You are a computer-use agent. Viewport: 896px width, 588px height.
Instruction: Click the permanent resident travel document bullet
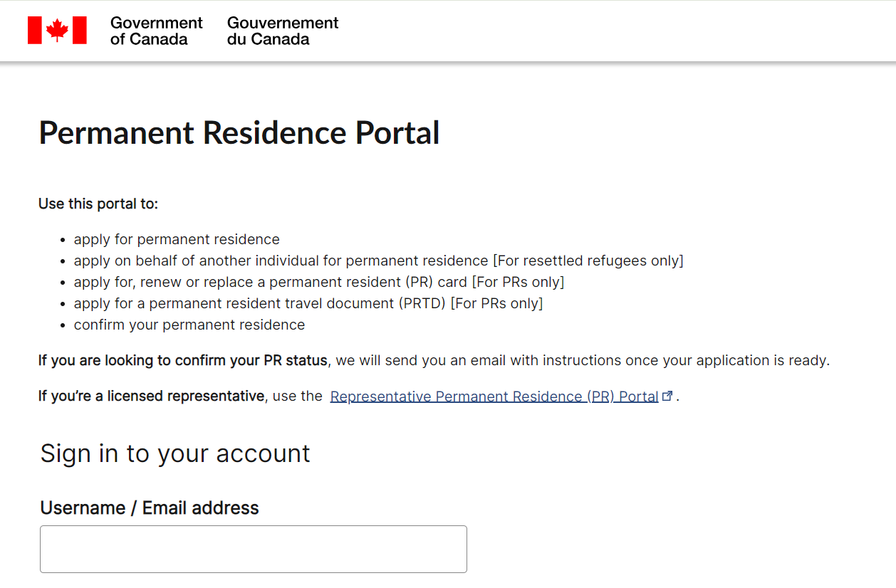(308, 303)
